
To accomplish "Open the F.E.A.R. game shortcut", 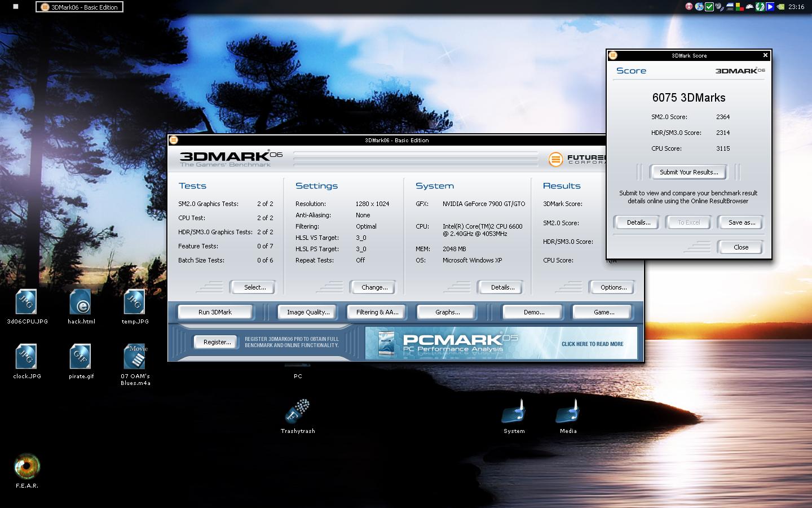I will pyautogui.click(x=27, y=471).
